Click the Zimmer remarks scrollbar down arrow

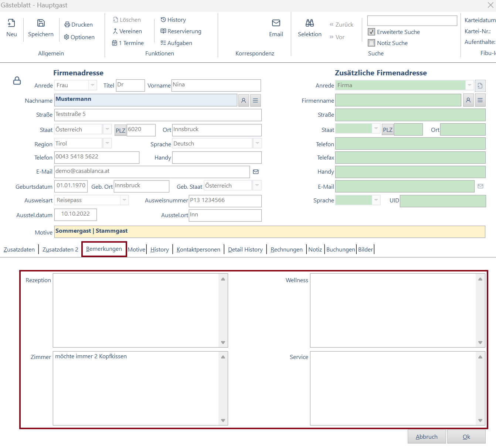(223, 420)
